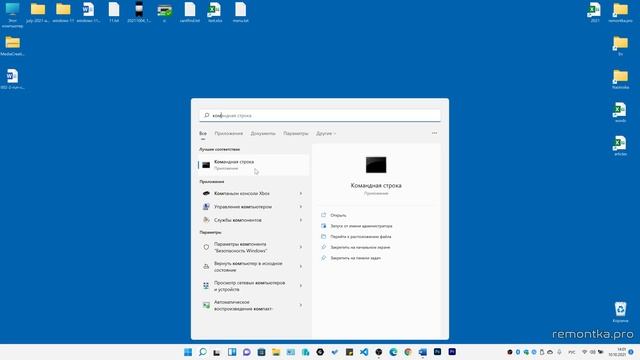Click Открыть in the details pane

coord(338,215)
